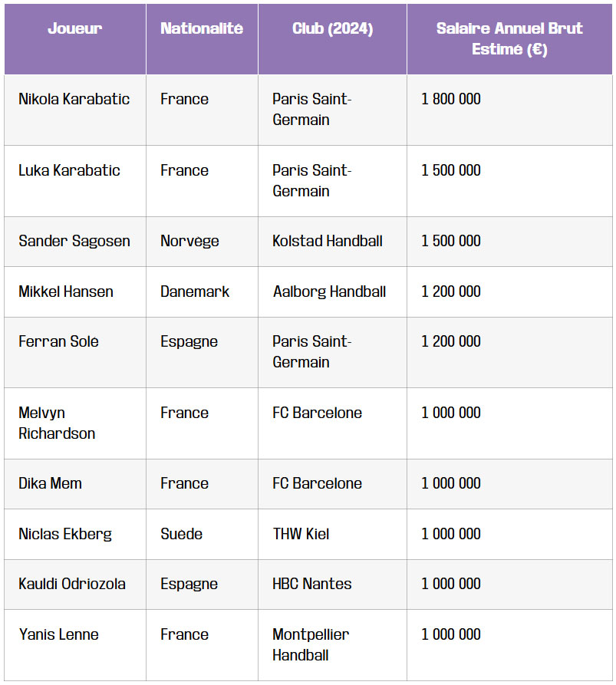Click the Melvyn Richardson cell
Viewport: 616px width, 685px height.
[57, 423]
